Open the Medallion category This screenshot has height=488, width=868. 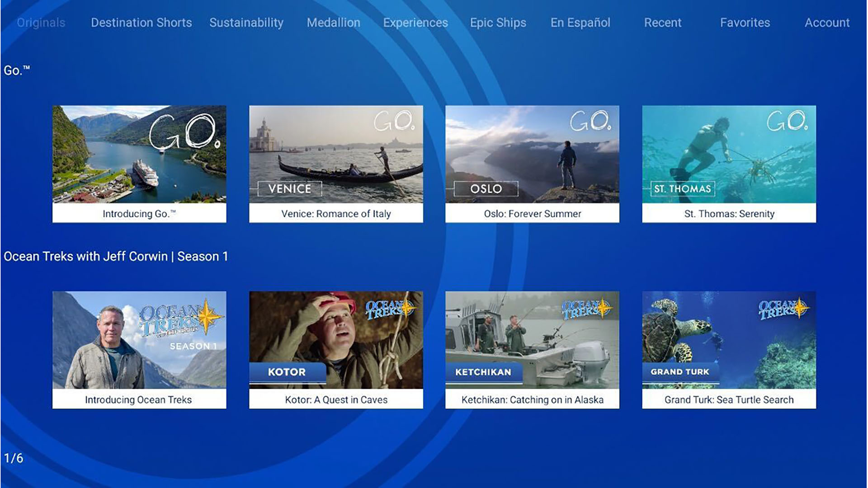pos(334,23)
